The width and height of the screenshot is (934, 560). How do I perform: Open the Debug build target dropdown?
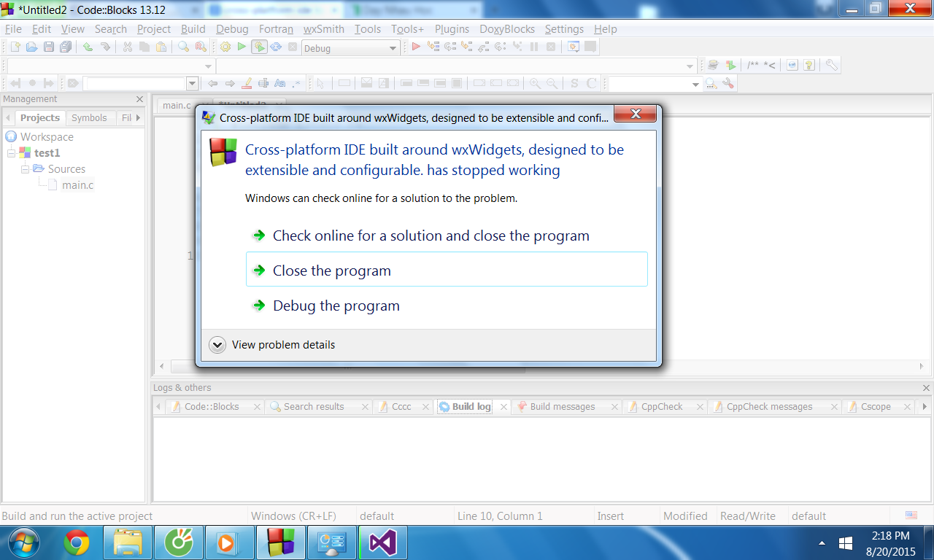click(x=393, y=48)
